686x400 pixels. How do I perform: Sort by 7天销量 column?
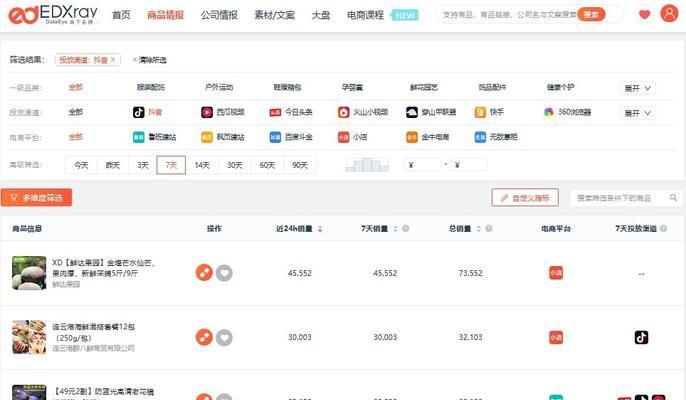coord(396,228)
